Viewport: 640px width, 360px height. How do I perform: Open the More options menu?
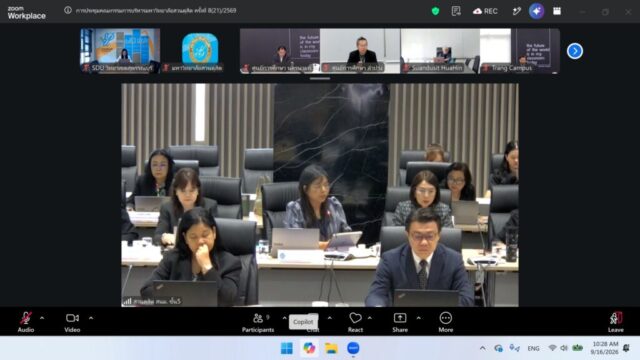click(445, 322)
